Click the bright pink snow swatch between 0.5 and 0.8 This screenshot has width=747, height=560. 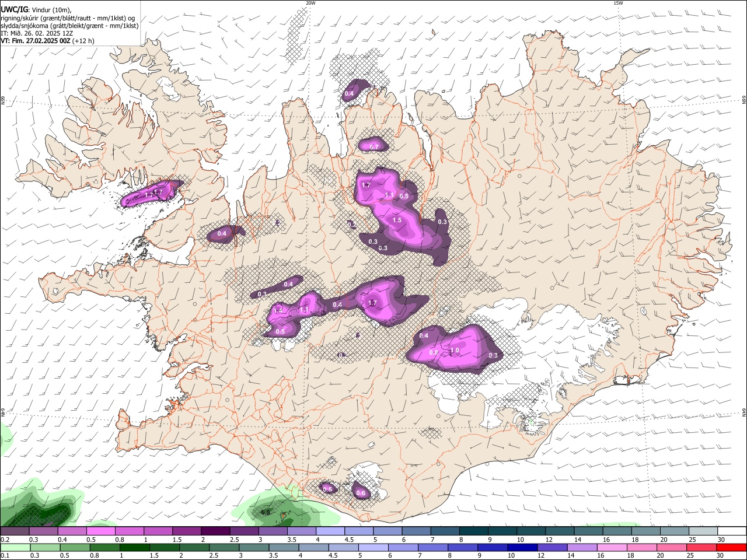point(100,531)
